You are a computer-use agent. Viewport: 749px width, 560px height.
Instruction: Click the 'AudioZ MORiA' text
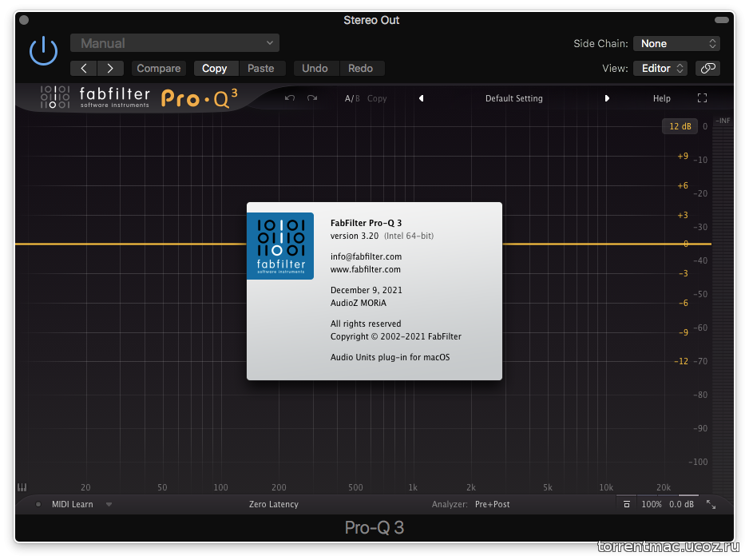pyautogui.click(x=359, y=303)
